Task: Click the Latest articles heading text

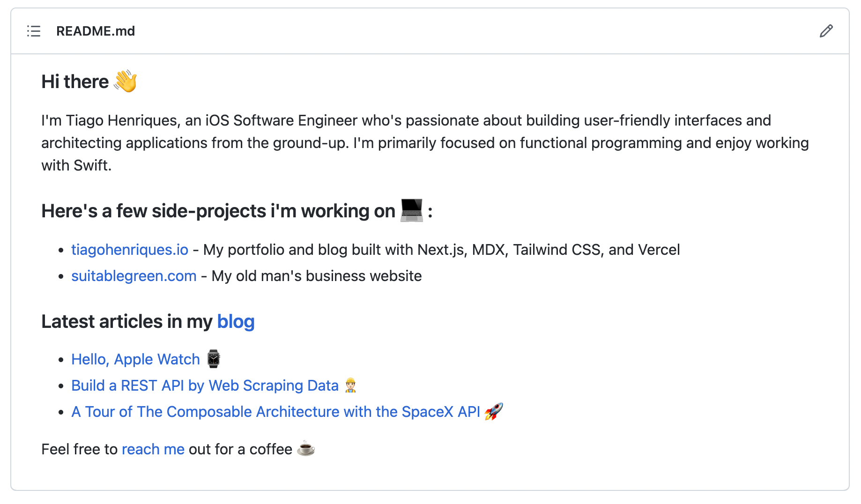Action: (x=126, y=321)
